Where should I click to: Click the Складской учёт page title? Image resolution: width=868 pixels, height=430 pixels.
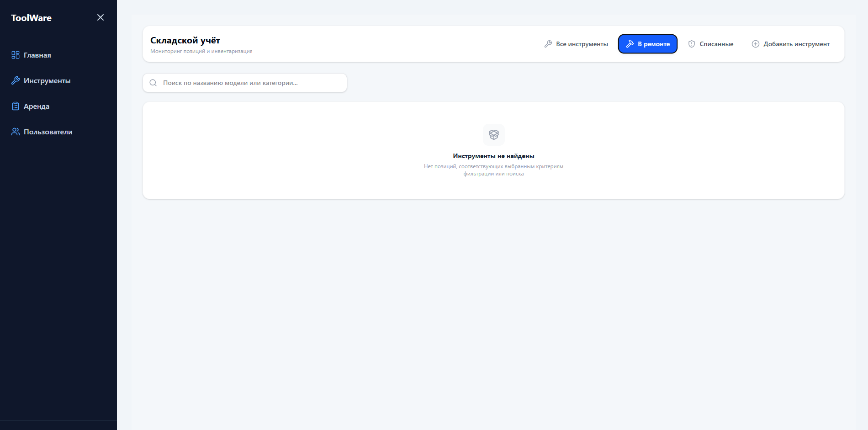point(185,40)
